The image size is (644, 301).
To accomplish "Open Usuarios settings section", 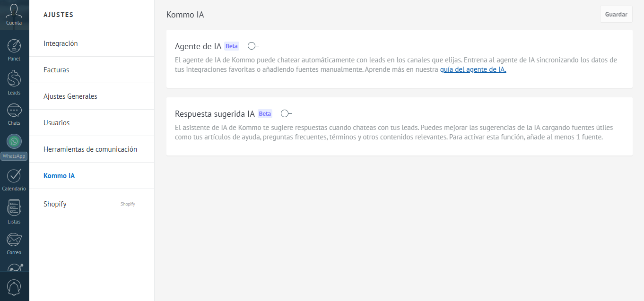I will (x=92, y=123).
